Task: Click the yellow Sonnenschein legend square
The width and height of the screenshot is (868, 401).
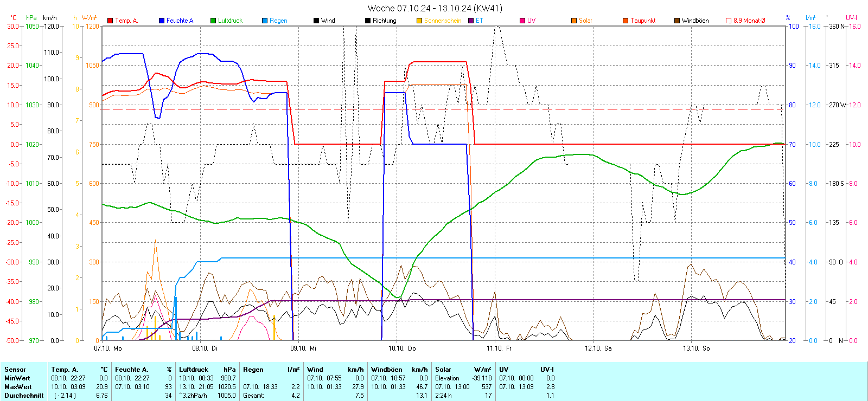Action: (419, 21)
